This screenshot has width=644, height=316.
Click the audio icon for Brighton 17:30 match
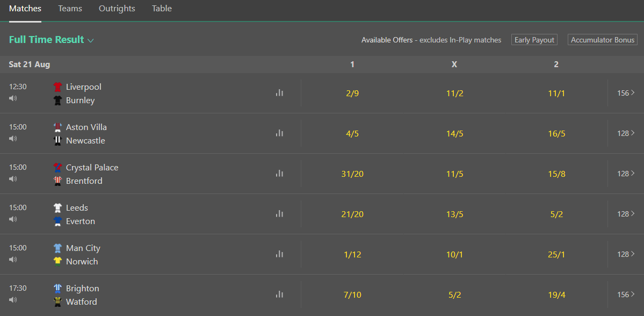point(13,300)
